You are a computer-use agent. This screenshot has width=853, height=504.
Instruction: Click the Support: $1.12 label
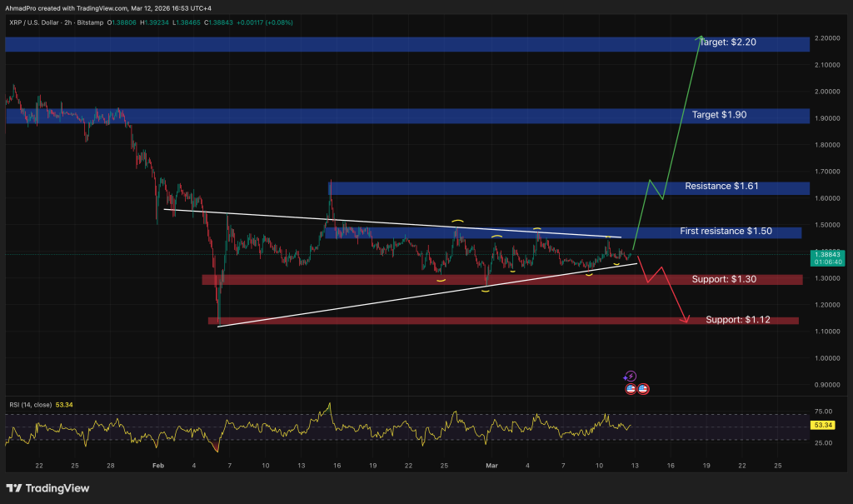coord(737,320)
